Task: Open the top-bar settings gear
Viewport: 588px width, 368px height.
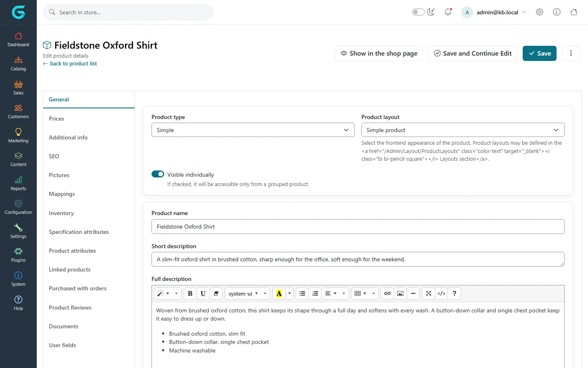Action: tap(539, 12)
